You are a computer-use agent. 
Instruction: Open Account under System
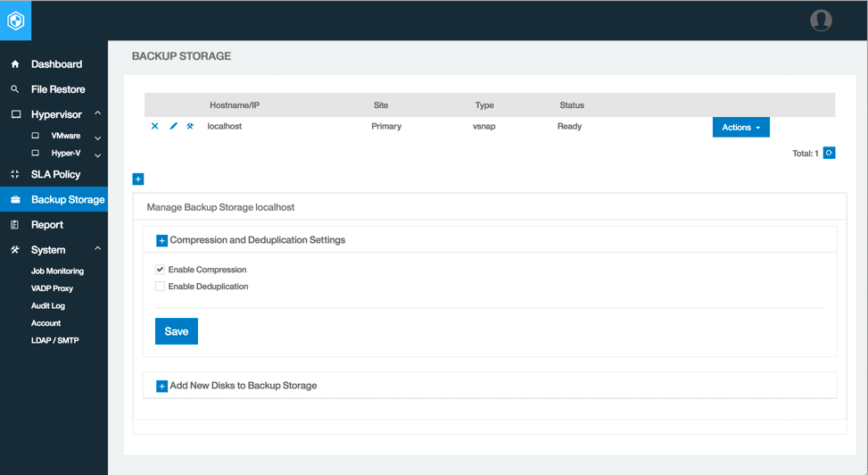point(46,323)
